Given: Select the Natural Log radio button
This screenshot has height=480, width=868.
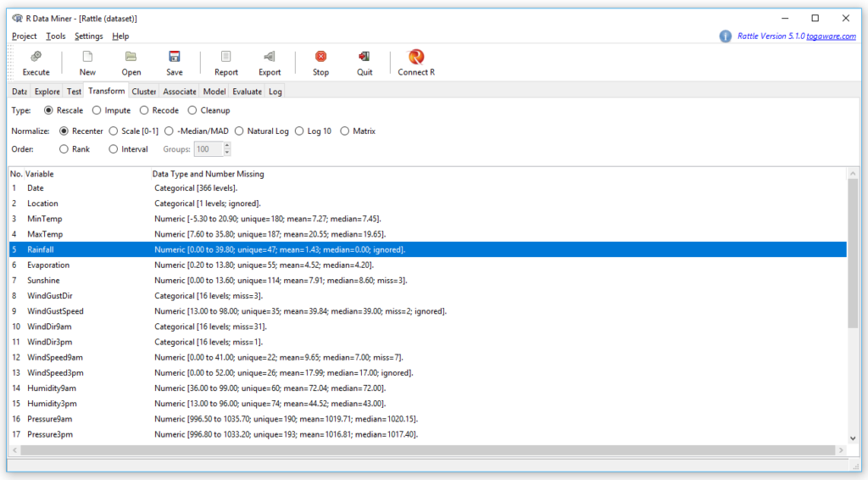Looking at the screenshot, I should click(240, 131).
